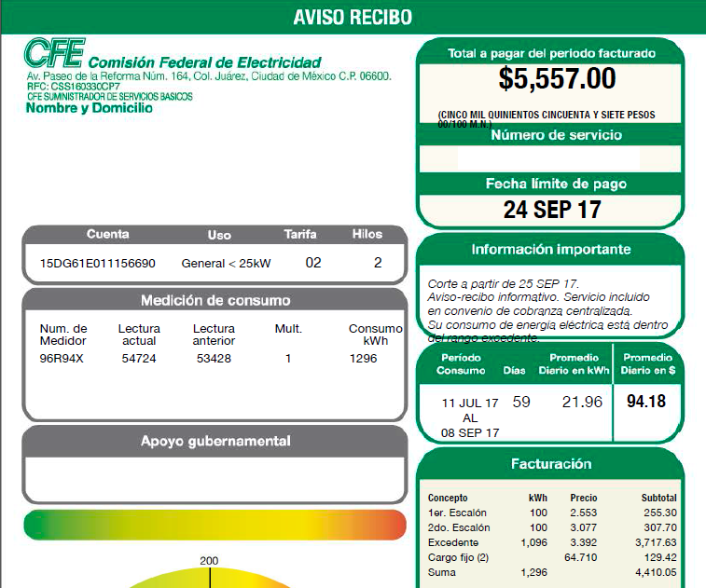Select the daily kWh average 21.96

click(582, 402)
